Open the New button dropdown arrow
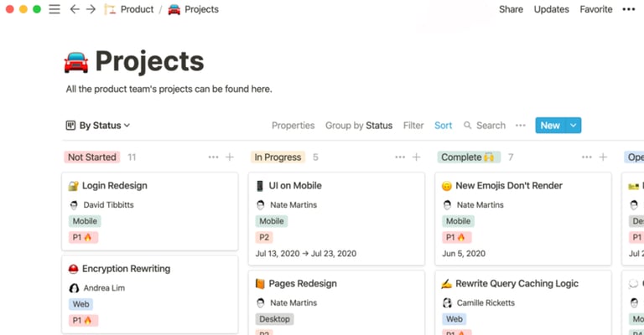The height and width of the screenshot is (335, 644). 574,126
